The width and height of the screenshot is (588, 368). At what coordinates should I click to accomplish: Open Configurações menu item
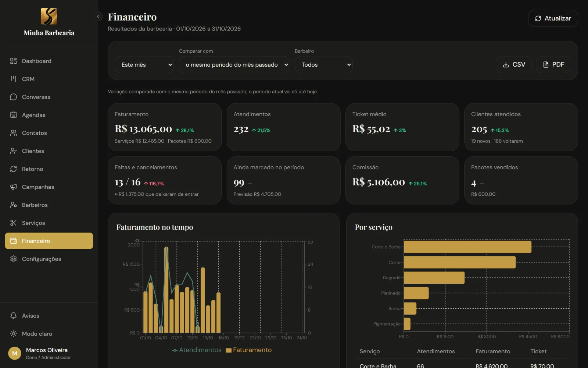click(x=49, y=259)
